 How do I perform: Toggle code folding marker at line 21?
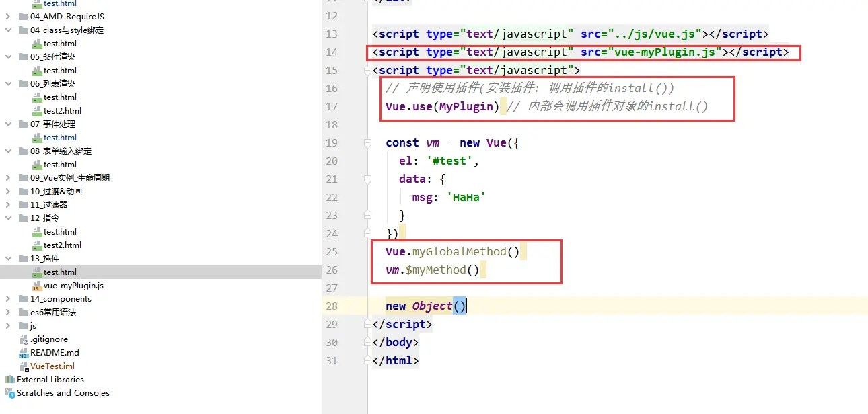(367, 179)
